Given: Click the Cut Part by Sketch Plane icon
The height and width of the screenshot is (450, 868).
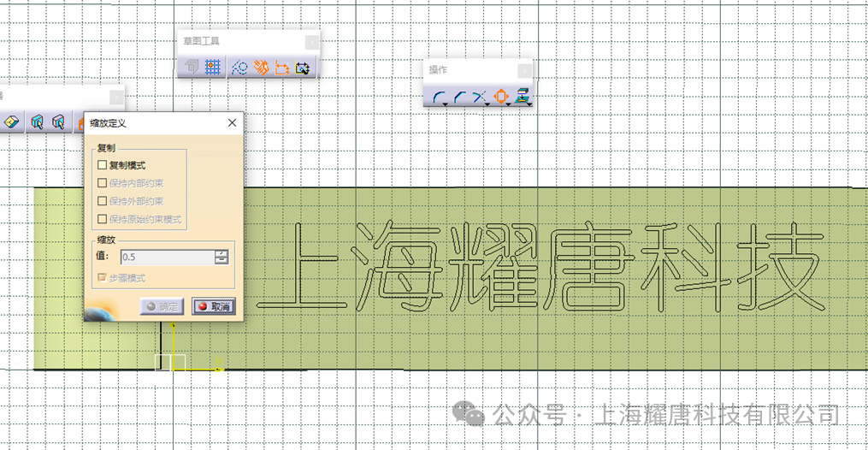Looking at the screenshot, I should (x=11, y=121).
